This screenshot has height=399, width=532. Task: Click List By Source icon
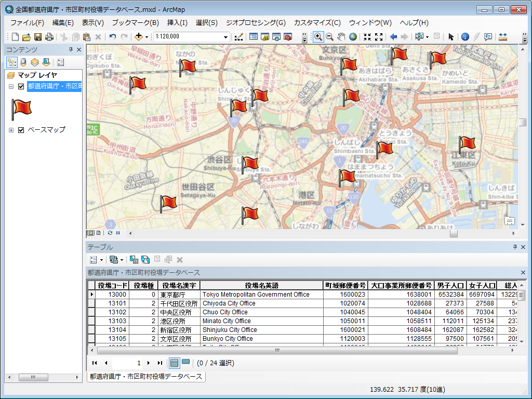click(23, 62)
